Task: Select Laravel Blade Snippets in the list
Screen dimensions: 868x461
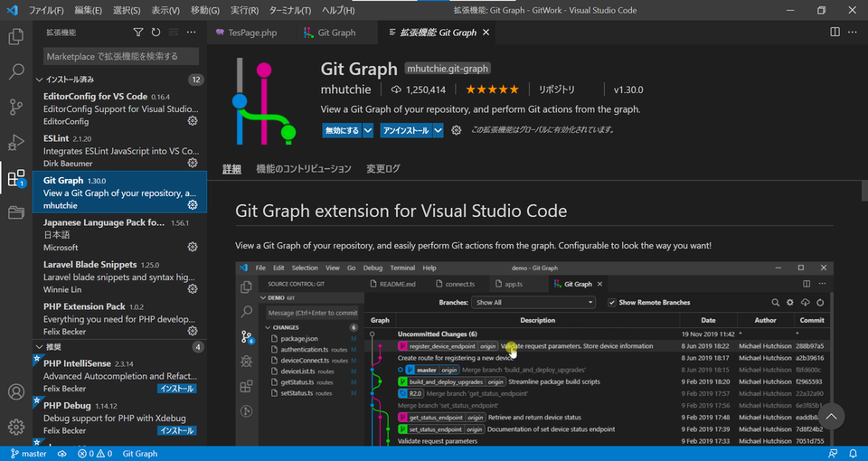Action: [x=120, y=277]
